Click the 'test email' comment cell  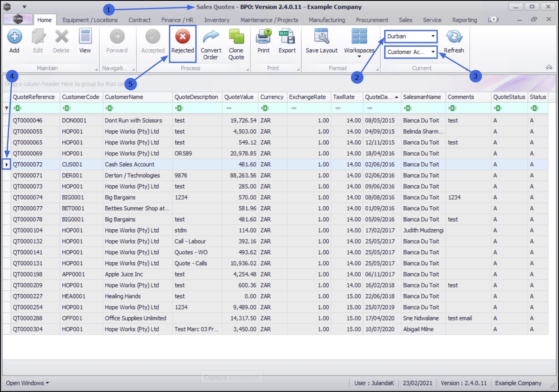click(469, 318)
